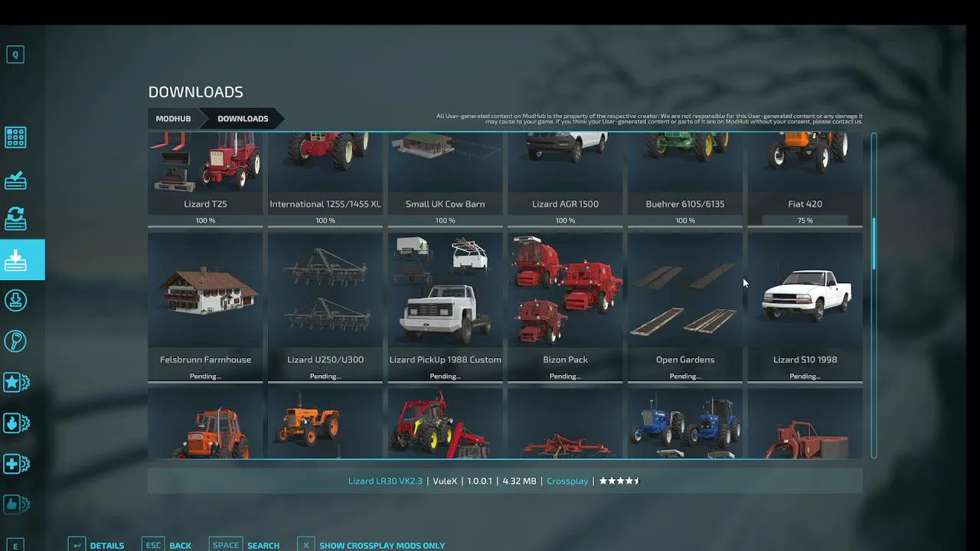Viewport: 980px width, 551px height.
Task: Click Pending status under Bizon Pack
Action: point(565,377)
